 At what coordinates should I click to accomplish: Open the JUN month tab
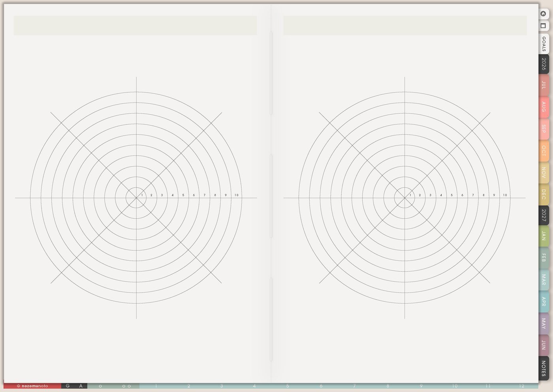544,345
